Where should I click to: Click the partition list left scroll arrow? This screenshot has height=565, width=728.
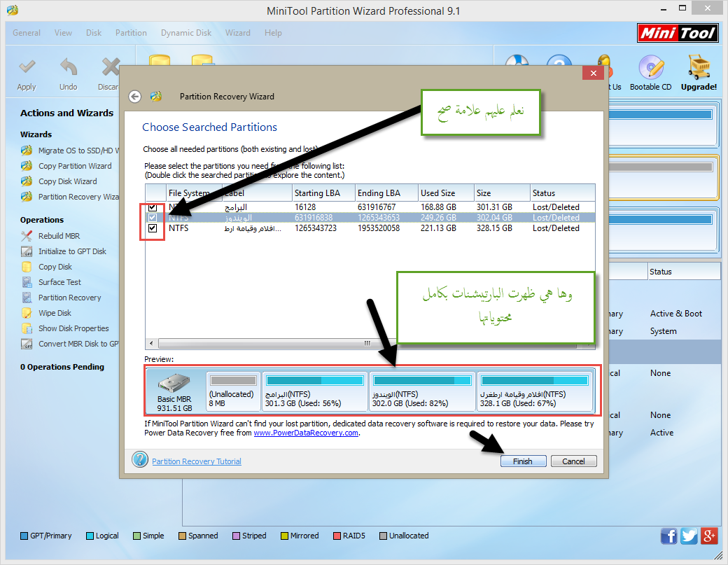pyautogui.click(x=151, y=344)
